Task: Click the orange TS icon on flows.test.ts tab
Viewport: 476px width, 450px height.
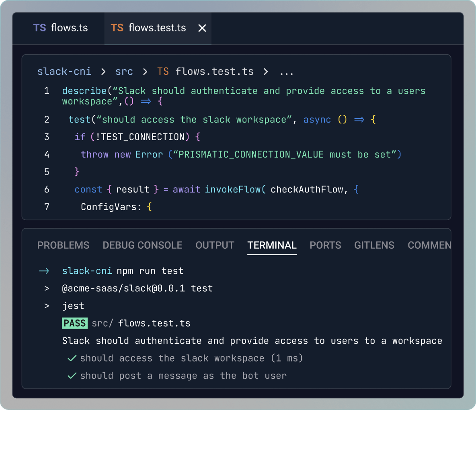Action: (117, 28)
